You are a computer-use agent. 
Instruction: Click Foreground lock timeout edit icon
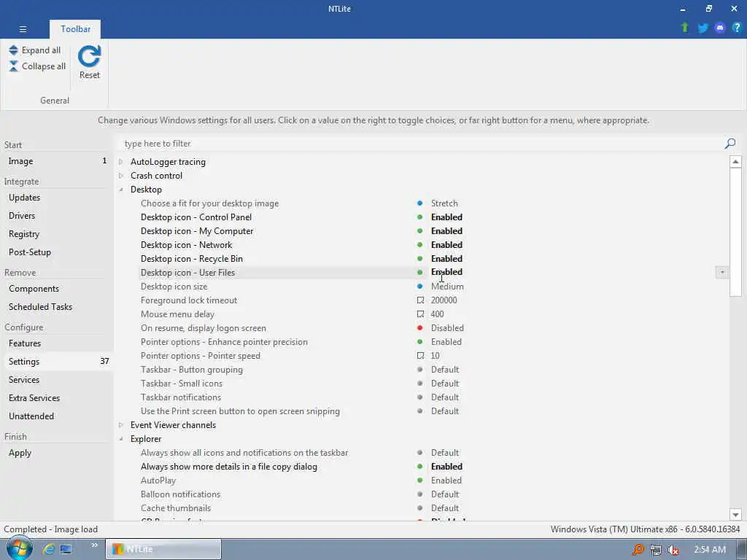[x=420, y=300]
